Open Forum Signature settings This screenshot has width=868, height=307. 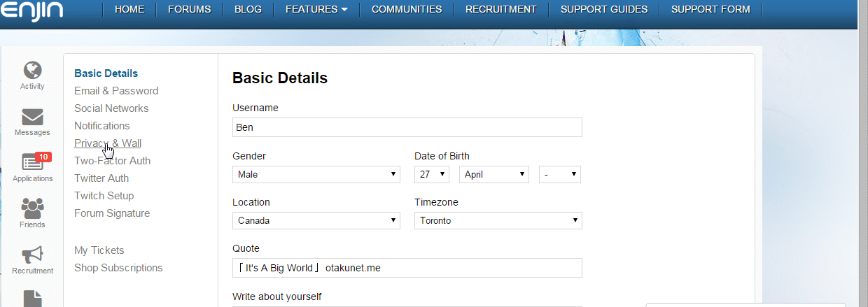pos(112,213)
